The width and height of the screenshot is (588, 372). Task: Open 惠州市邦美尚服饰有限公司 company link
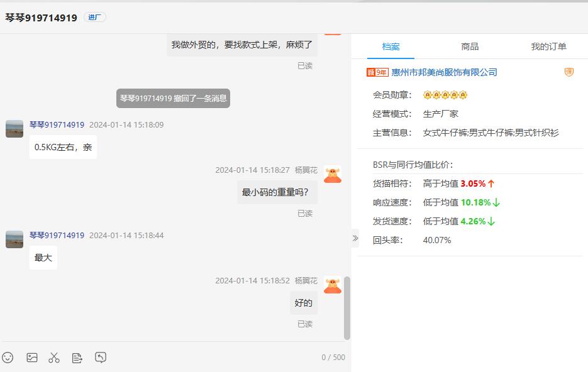point(444,72)
